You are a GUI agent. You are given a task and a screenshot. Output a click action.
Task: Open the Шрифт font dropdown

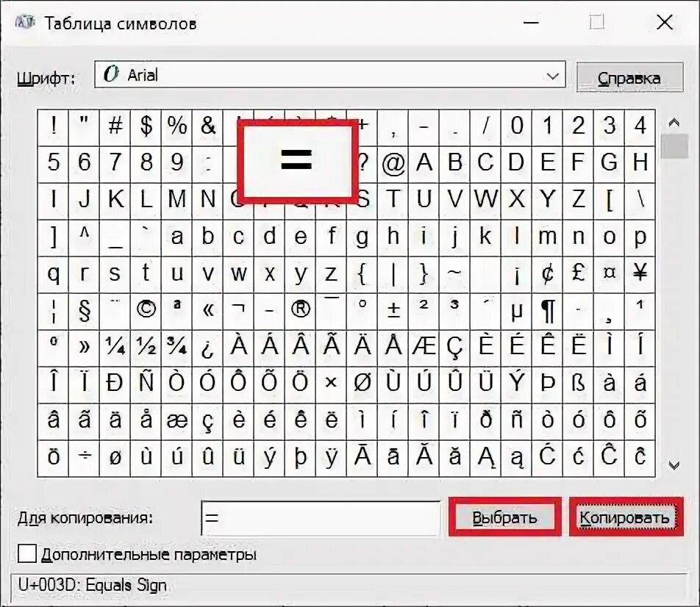coord(329,74)
